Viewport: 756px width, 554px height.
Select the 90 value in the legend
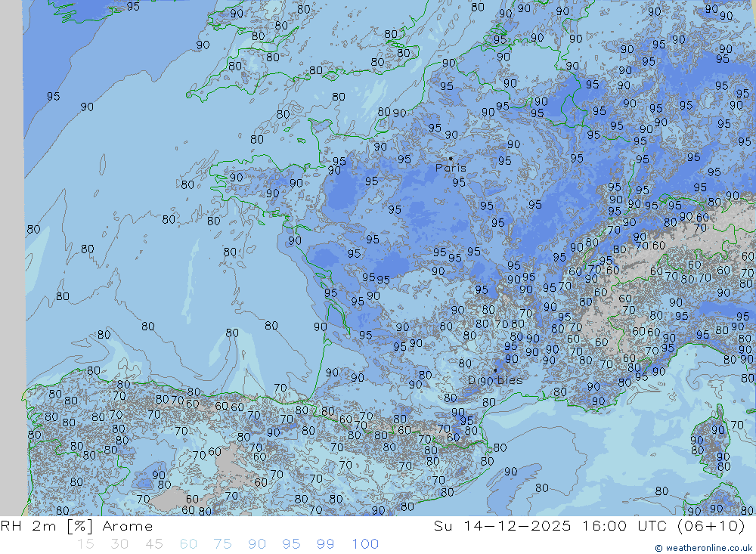257,544
